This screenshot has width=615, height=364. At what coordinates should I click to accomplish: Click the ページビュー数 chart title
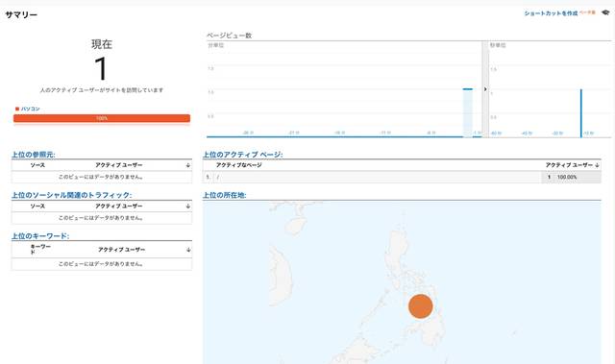pos(230,36)
